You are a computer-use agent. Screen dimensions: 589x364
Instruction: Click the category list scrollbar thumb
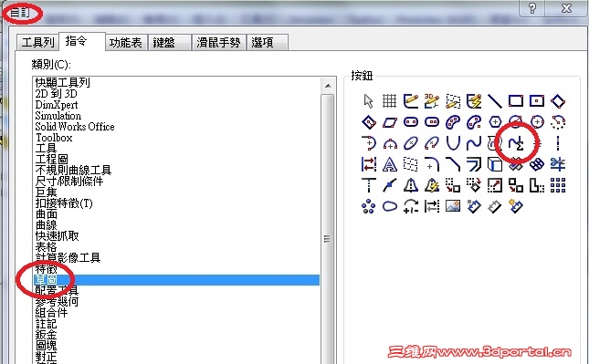pyautogui.click(x=328, y=239)
